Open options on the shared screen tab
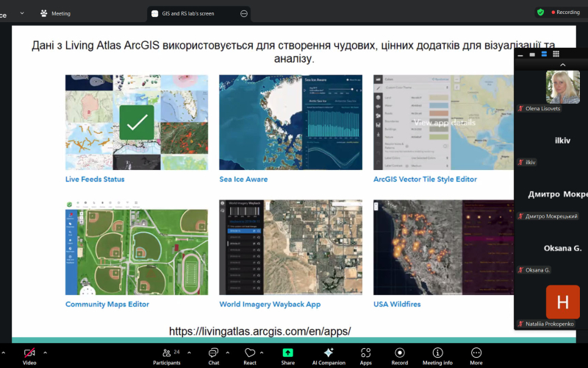This screenshot has width=588, height=368. (244, 13)
